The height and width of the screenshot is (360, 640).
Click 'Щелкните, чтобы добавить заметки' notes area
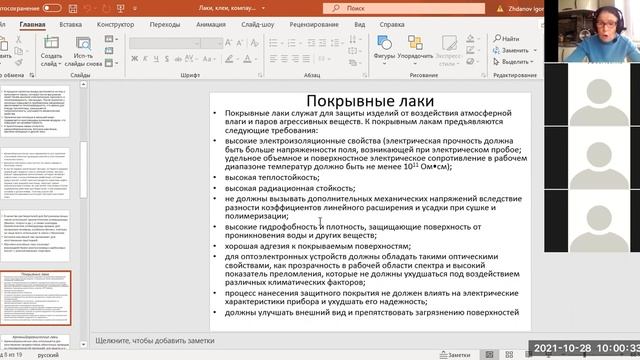pyautogui.click(x=155, y=340)
